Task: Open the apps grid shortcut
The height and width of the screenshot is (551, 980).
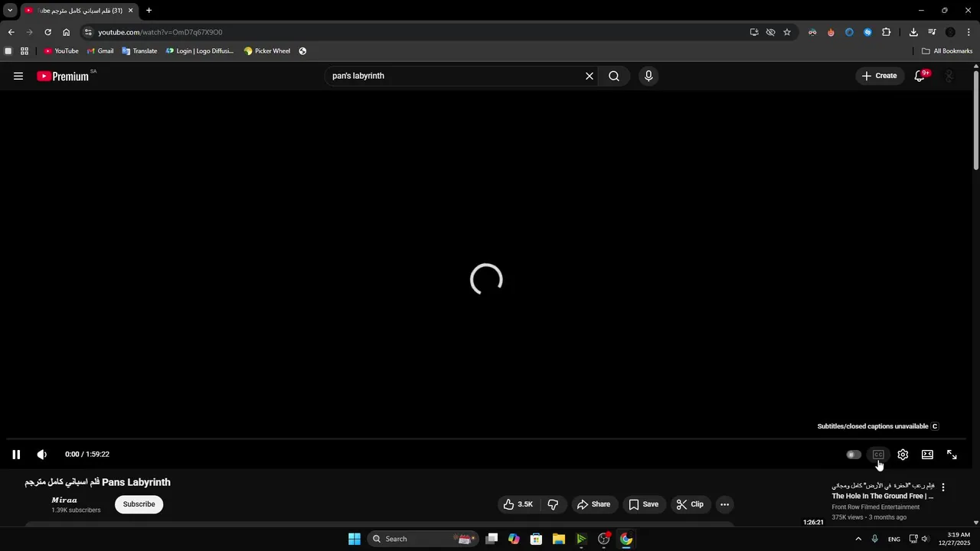Action: (x=24, y=51)
